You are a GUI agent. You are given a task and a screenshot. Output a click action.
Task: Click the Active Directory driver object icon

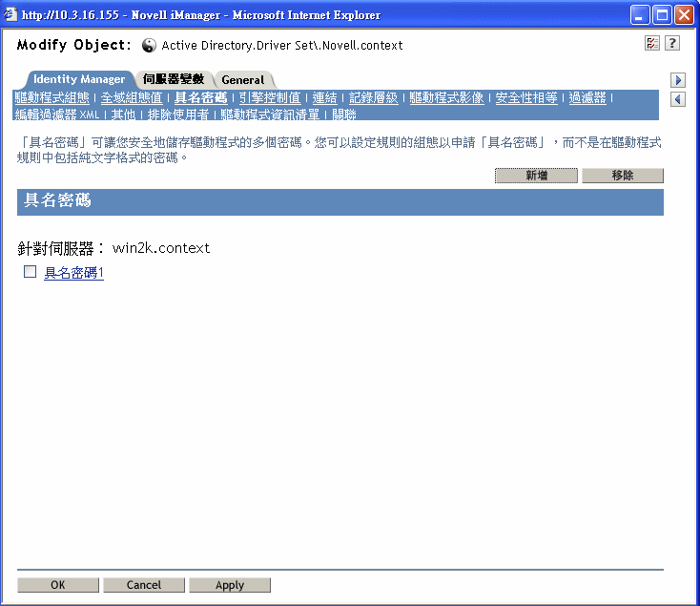click(149, 45)
